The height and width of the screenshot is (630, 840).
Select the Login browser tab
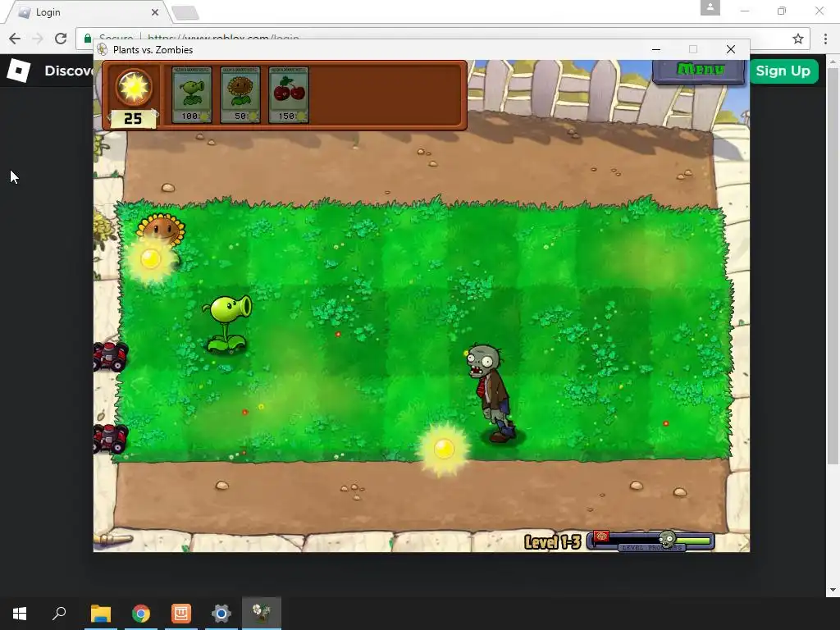[x=89, y=12]
